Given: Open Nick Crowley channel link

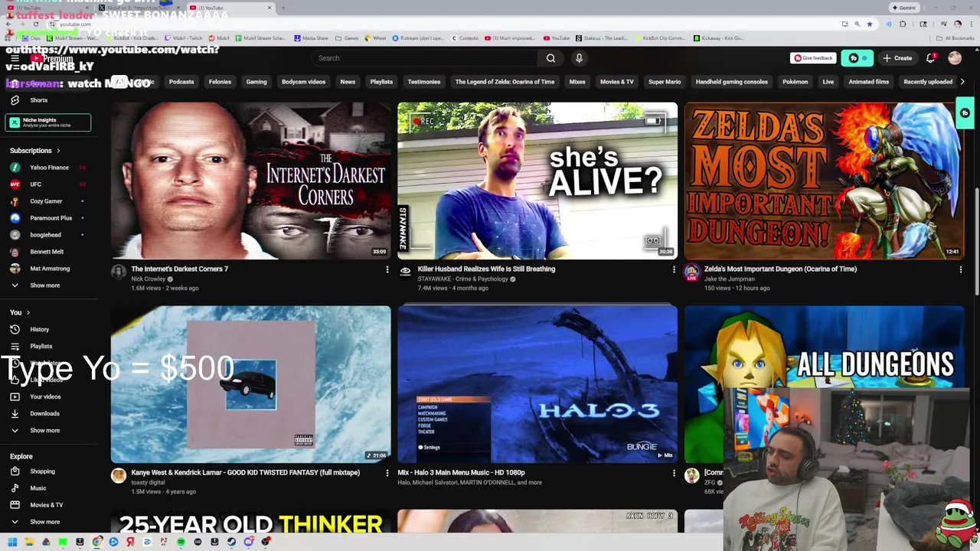Looking at the screenshot, I should 148,279.
